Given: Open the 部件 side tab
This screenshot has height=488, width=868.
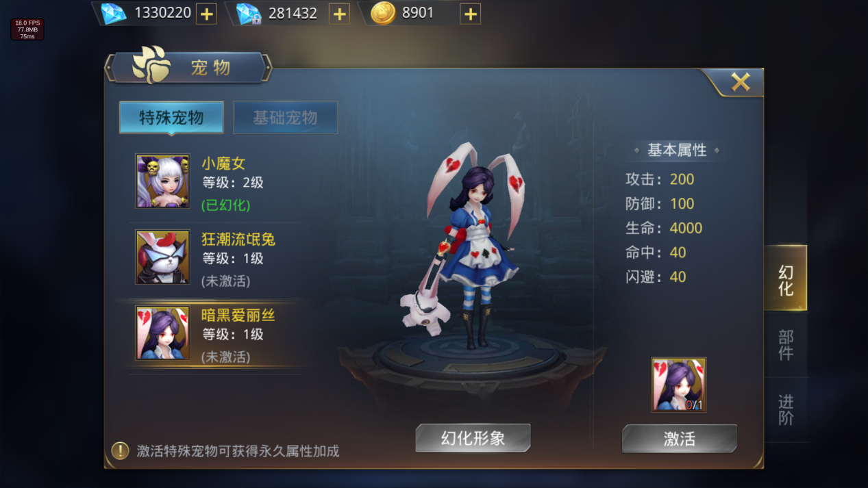Looking at the screenshot, I should [786, 345].
